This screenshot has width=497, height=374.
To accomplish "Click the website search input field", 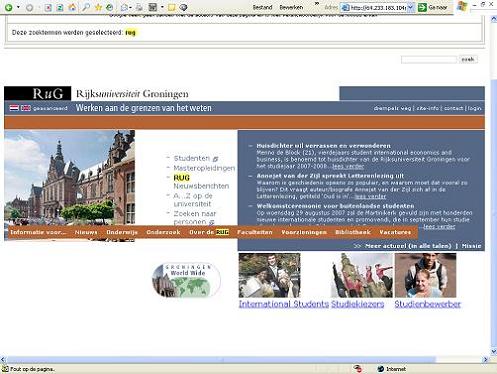I will (x=429, y=60).
